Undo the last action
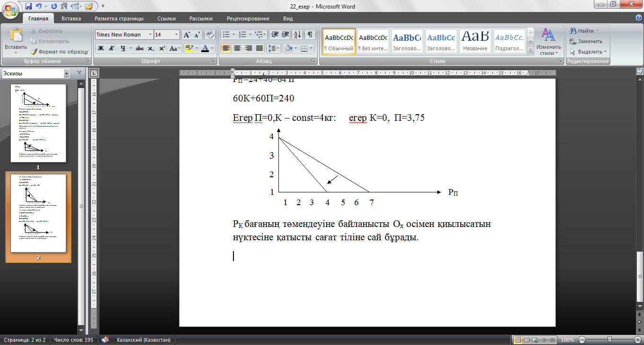Screen dimensions: 644x345 pos(38,7)
